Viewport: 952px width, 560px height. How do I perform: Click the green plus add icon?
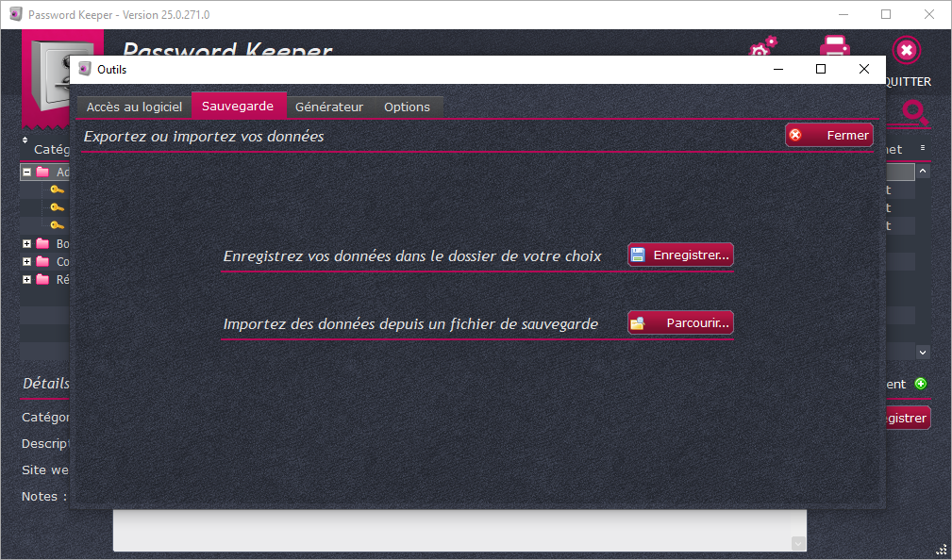point(921,384)
